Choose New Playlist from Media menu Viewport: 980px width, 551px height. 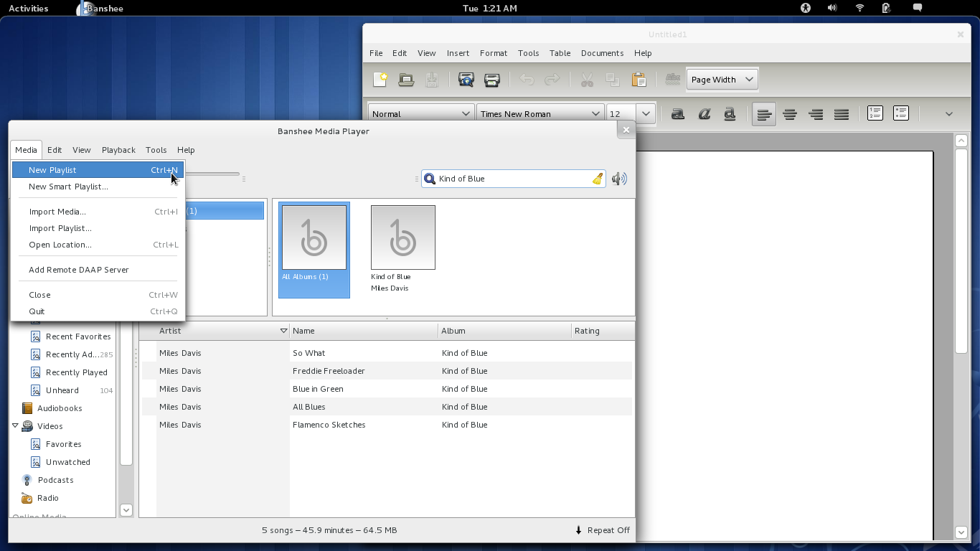point(98,170)
